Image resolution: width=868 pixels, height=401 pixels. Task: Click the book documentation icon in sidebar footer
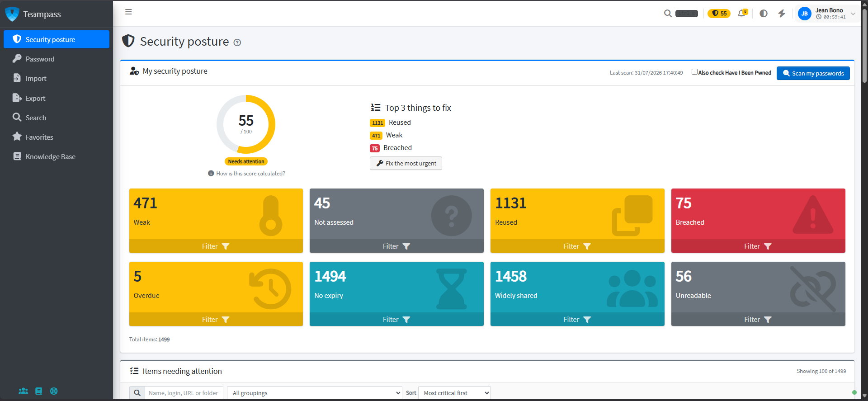coord(39,391)
